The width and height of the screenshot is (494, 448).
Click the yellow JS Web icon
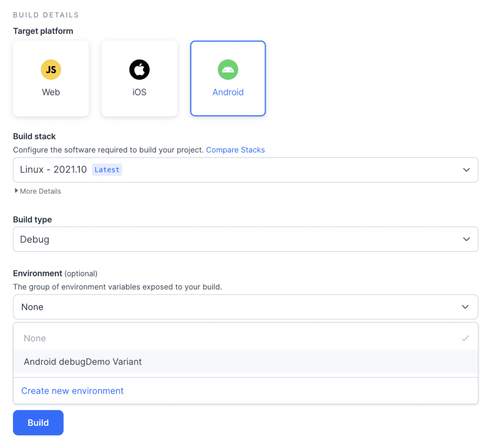tap(51, 70)
